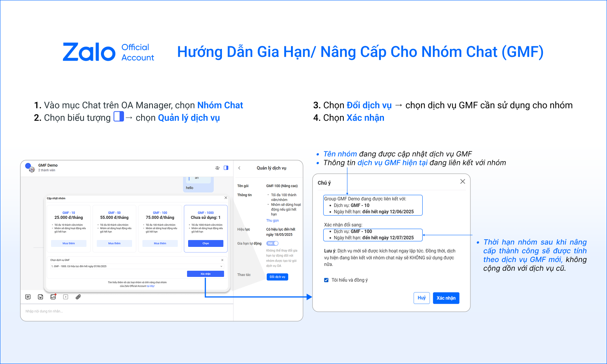Open quick message templates icon below the chat
This screenshot has width=607, height=364.
pyautogui.click(x=28, y=297)
